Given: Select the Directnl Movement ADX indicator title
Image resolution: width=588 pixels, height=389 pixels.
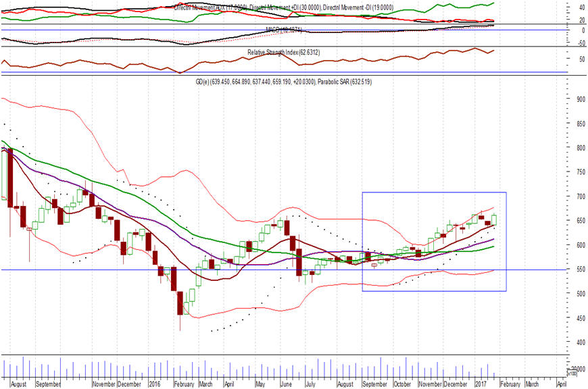Looking at the screenshot, I should pyautogui.click(x=283, y=7).
